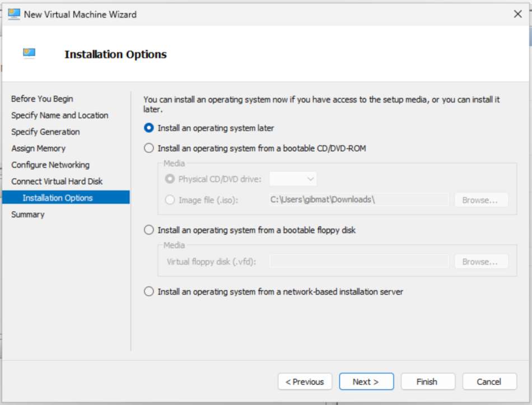Image resolution: width=532 pixels, height=405 pixels.
Task: Select "Install an operating system later"
Action: coord(148,128)
